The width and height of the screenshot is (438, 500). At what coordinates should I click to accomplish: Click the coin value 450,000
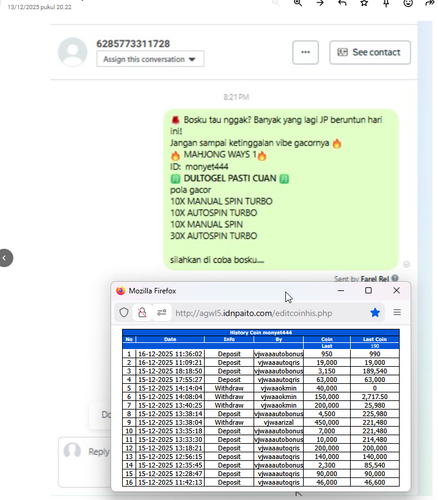(x=327, y=422)
